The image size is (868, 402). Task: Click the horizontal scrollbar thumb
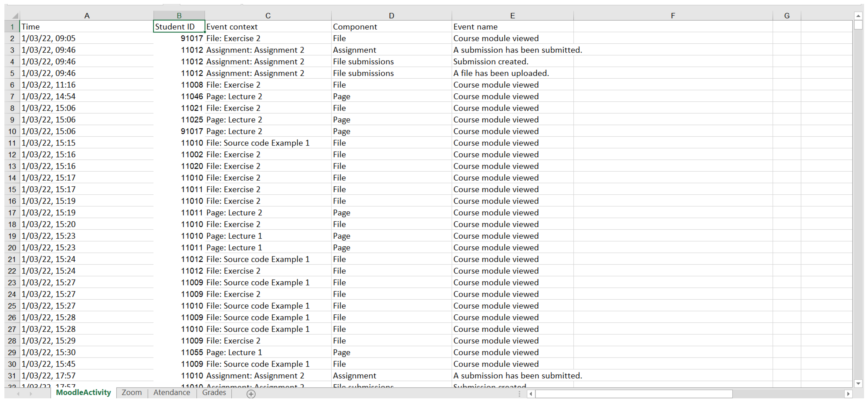(633, 393)
